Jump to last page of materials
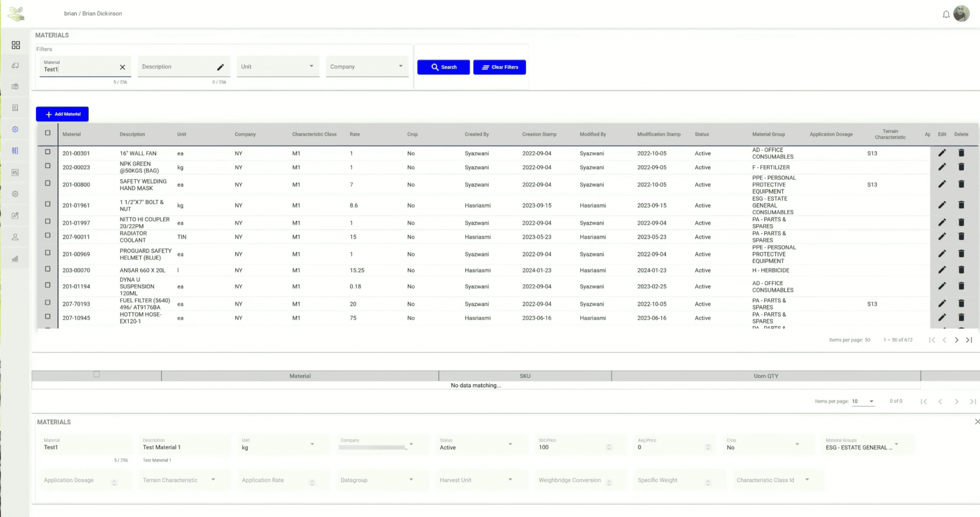 pos(969,340)
